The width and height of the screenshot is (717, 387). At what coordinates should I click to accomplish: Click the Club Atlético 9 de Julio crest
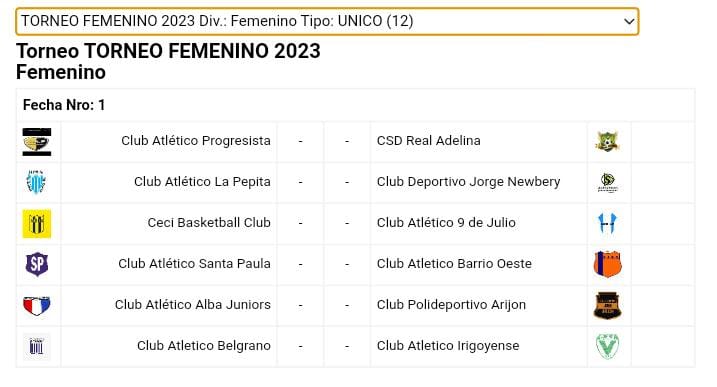pos(608,223)
